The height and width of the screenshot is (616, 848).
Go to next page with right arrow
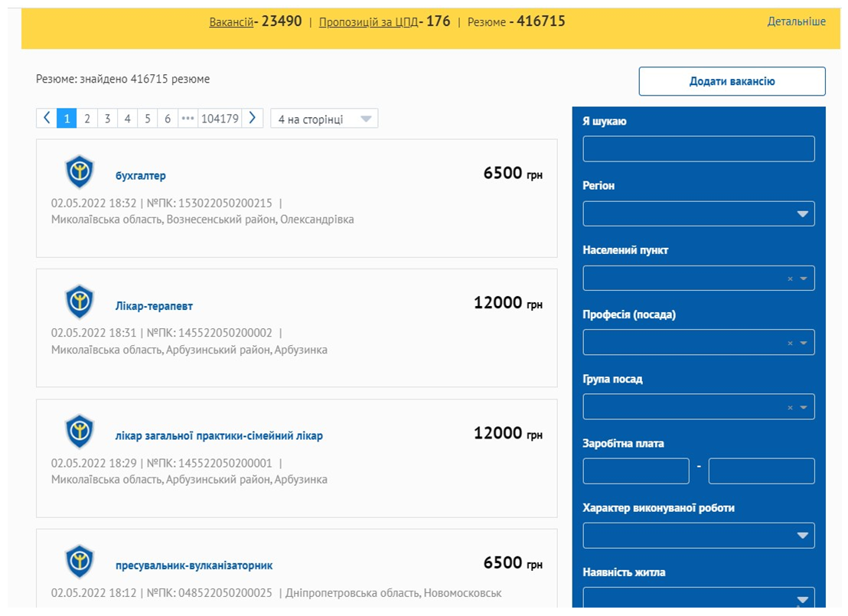(x=253, y=119)
